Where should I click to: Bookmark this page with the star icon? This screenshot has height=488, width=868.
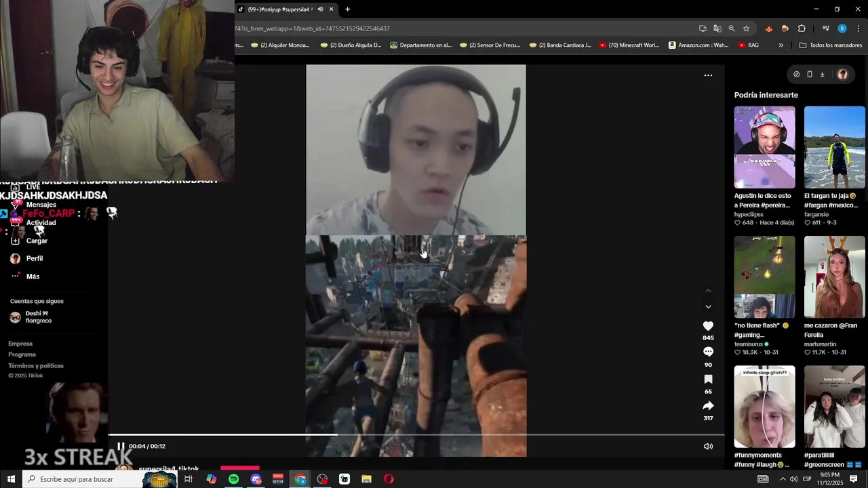(x=746, y=28)
